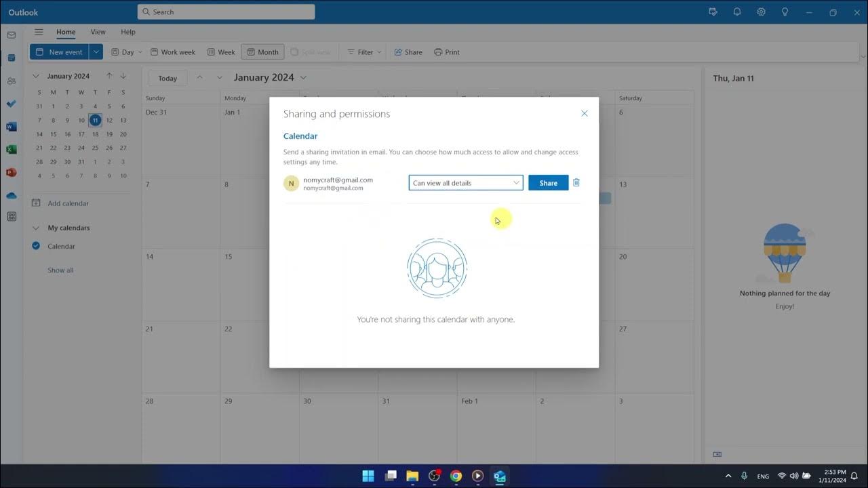Viewport: 868px width, 488px height.
Task: Open Word from the sidebar
Action: [11, 126]
